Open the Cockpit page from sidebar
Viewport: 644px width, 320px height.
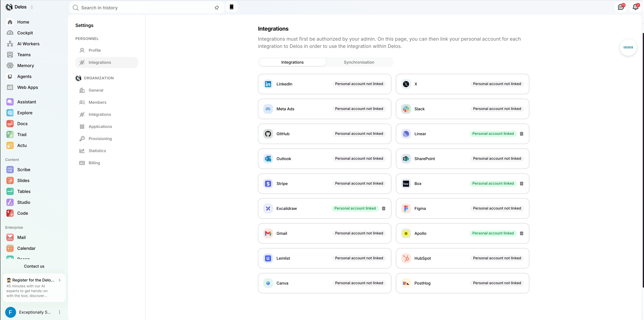point(25,33)
